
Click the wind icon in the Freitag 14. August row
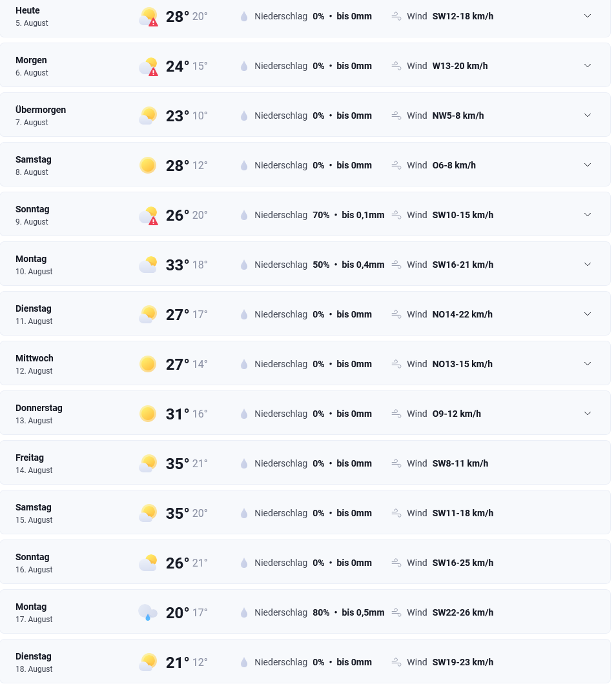396,463
